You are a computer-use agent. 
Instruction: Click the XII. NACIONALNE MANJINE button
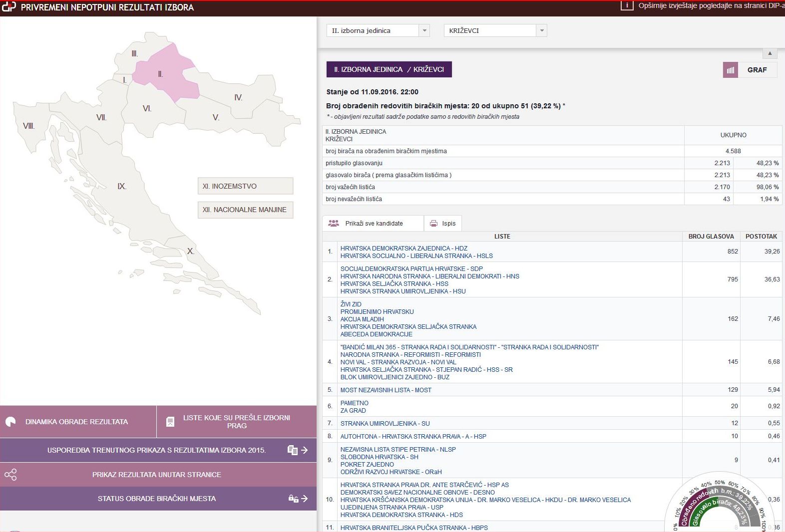tap(245, 210)
